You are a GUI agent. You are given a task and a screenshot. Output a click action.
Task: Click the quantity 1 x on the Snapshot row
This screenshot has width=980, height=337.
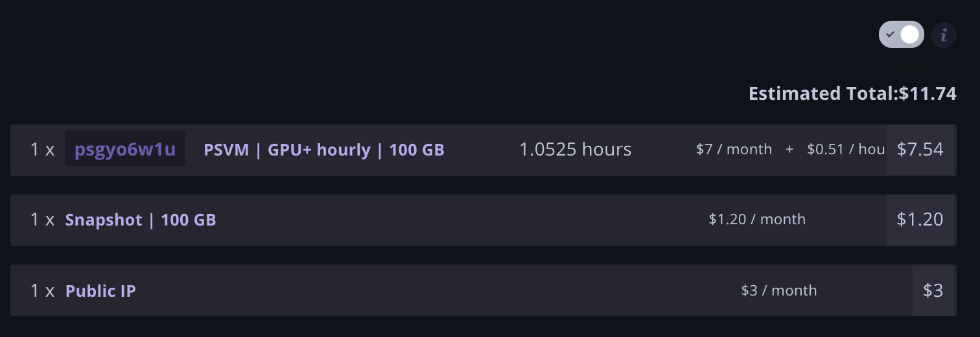click(x=42, y=220)
